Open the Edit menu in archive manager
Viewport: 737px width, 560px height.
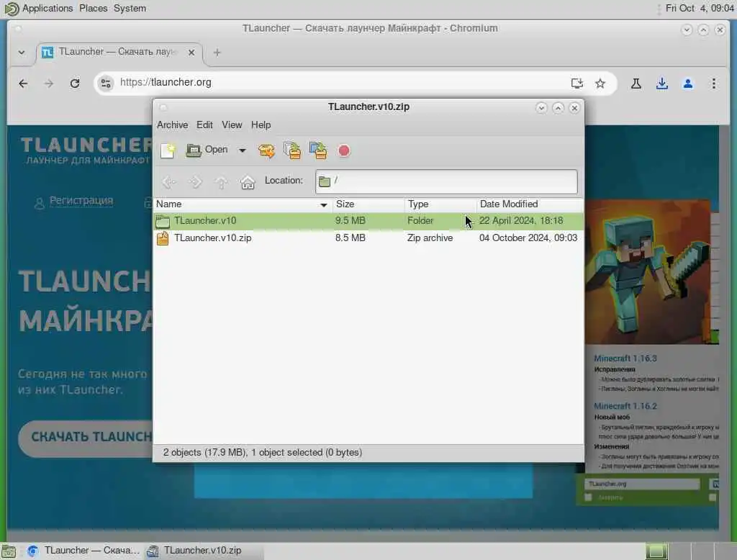pyautogui.click(x=204, y=125)
